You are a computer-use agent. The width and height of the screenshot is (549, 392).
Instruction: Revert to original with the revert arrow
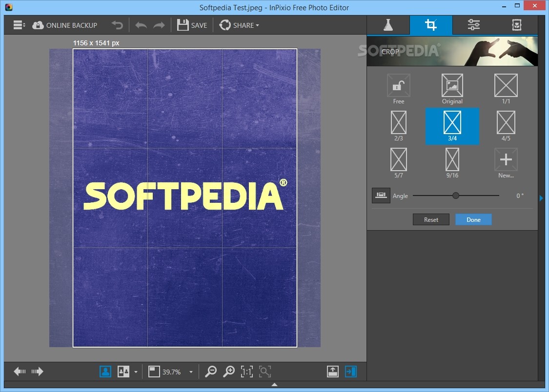[117, 25]
